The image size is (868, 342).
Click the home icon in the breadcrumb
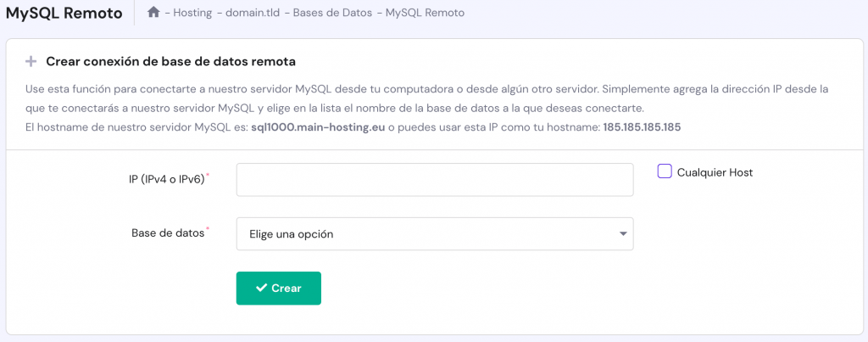(x=153, y=13)
